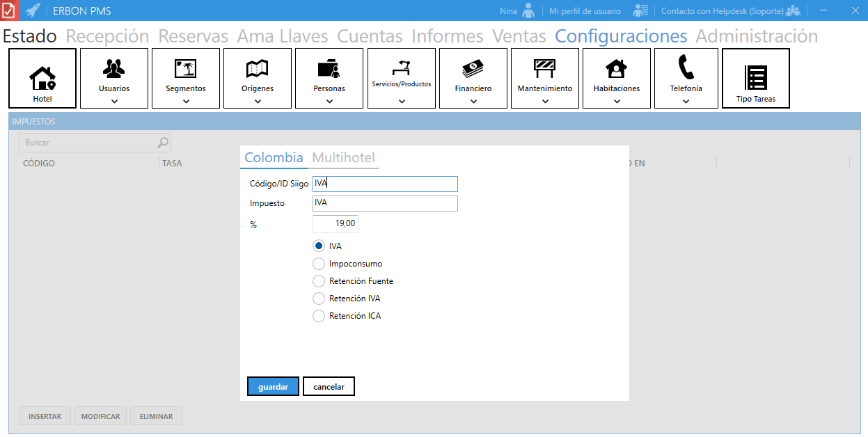Choose the Retención Fuente radio button

pos(319,281)
